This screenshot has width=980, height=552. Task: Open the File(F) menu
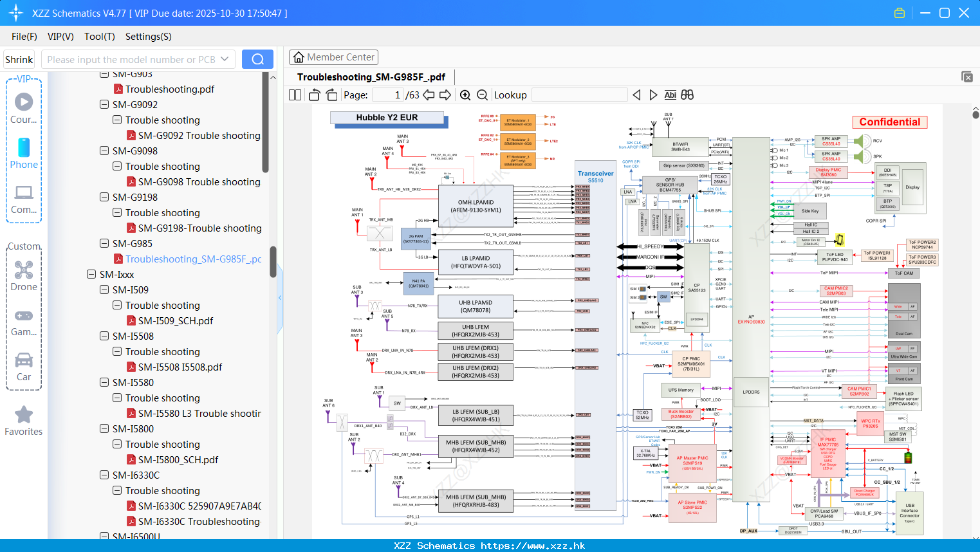[x=24, y=37]
